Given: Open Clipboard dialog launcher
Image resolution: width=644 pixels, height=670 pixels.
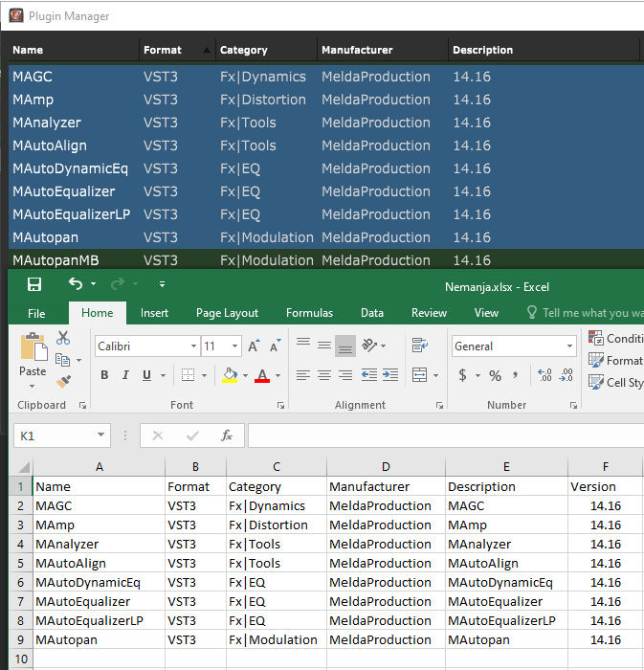Looking at the screenshot, I should 82,406.
